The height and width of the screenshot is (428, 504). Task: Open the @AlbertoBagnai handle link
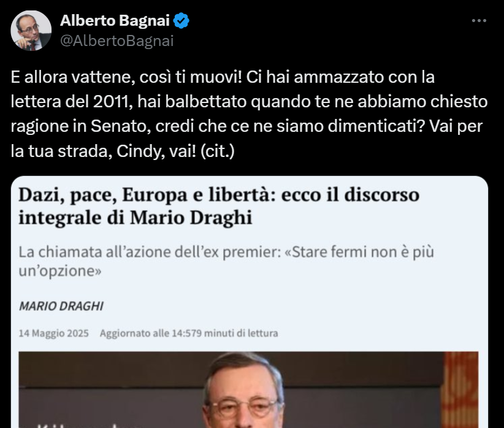[117, 41]
